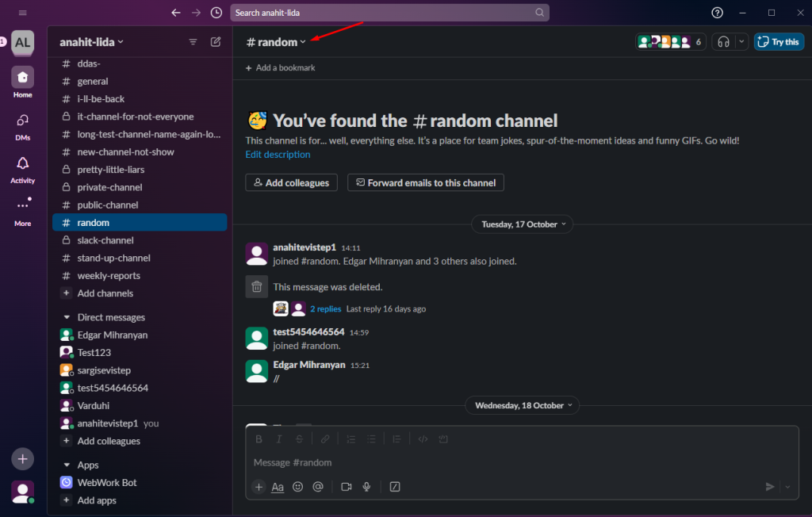Screen dimensions: 812x517
Task: Toggle code block formatting
Action: [443, 439]
